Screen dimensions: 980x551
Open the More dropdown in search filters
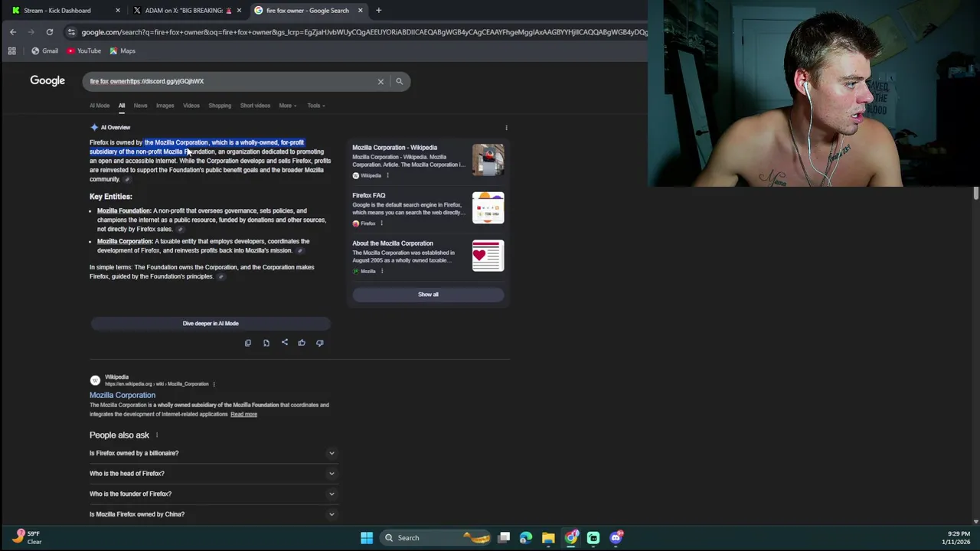pos(287,106)
